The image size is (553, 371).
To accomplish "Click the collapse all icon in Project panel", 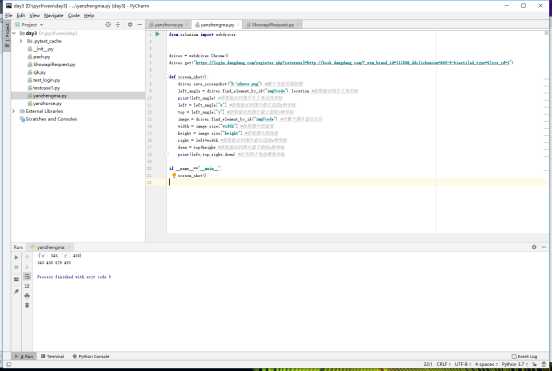I will 118,24.
